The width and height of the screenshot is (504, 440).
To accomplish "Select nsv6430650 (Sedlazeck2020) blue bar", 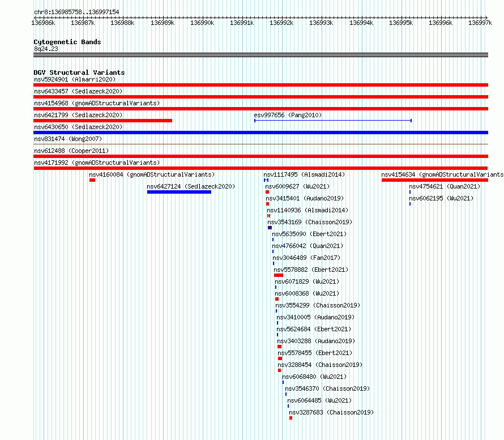I will click(x=260, y=133).
